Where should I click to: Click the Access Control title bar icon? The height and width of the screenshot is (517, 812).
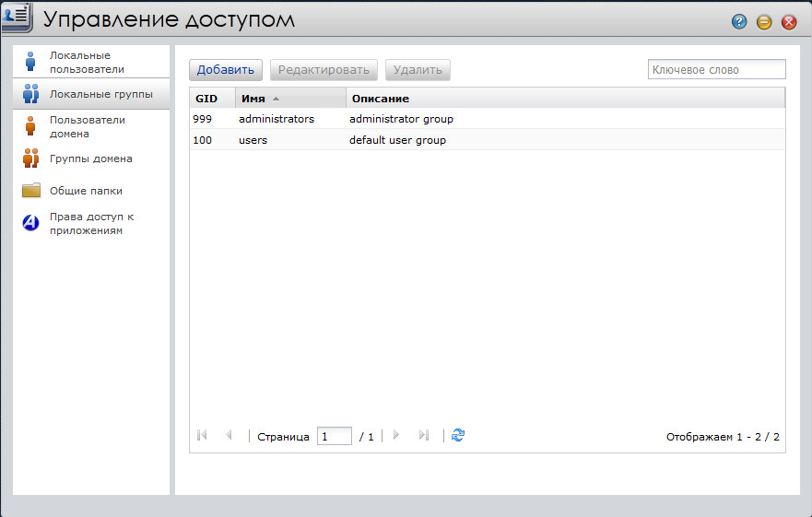[x=18, y=18]
